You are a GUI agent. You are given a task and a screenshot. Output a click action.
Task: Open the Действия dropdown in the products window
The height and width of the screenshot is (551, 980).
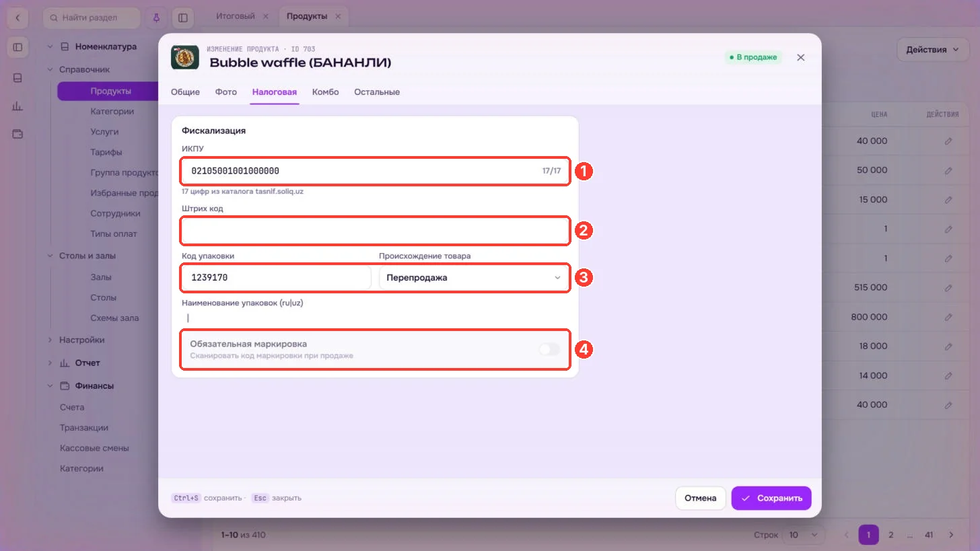pyautogui.click(x=932, y=49)
